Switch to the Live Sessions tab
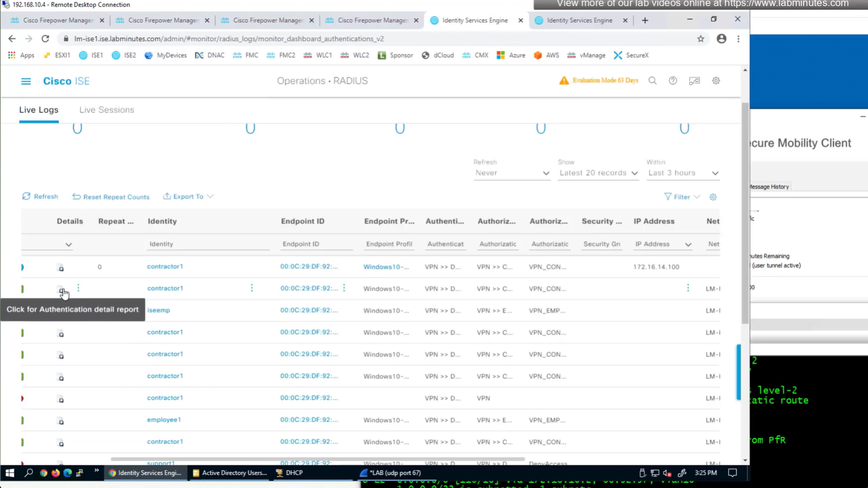The height and width of the screenshot is (488, 868). [107, 110]
